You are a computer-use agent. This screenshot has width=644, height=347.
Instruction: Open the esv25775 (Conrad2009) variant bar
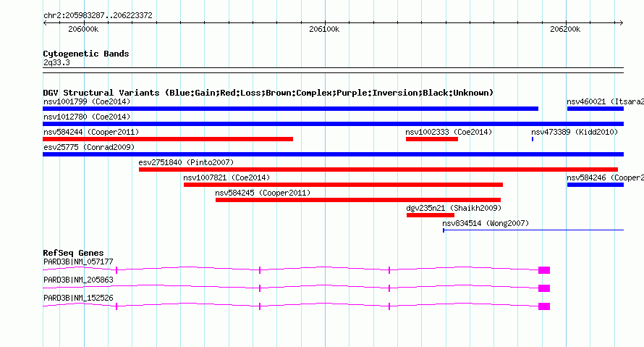coord(333,154)
